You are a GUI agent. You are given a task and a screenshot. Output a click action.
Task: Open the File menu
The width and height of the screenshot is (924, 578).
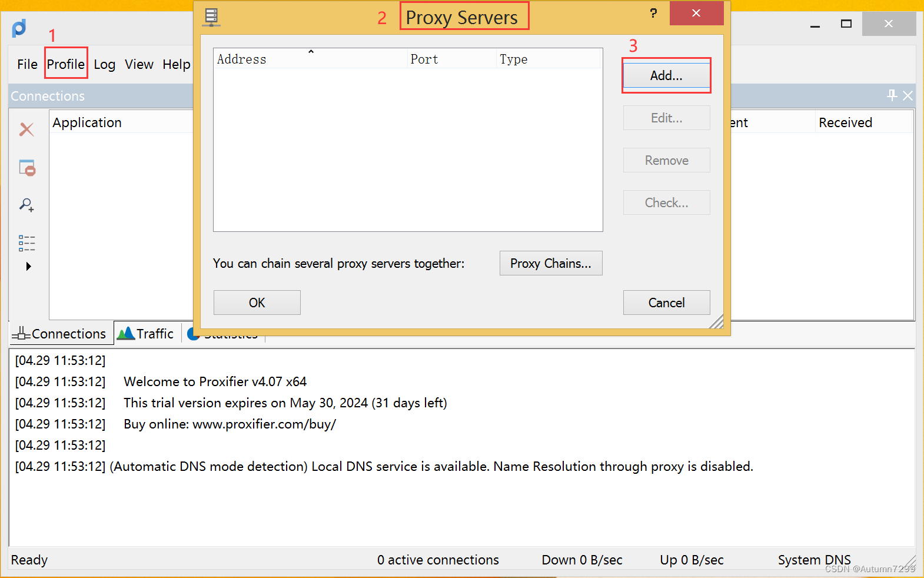[x=27, y=64]
